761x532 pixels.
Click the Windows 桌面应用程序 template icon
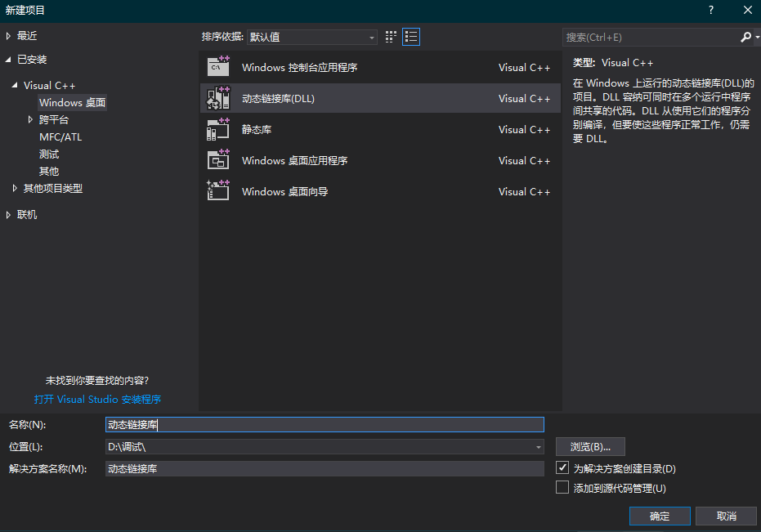(x=218, y=160)
